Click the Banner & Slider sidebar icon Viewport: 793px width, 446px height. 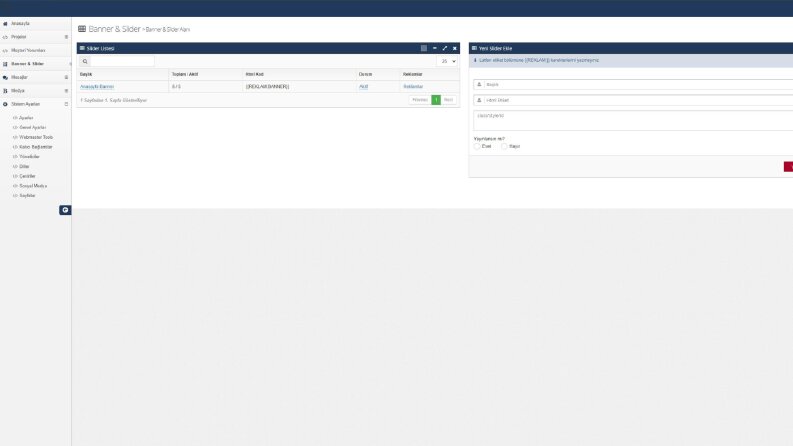coord(5,64)
